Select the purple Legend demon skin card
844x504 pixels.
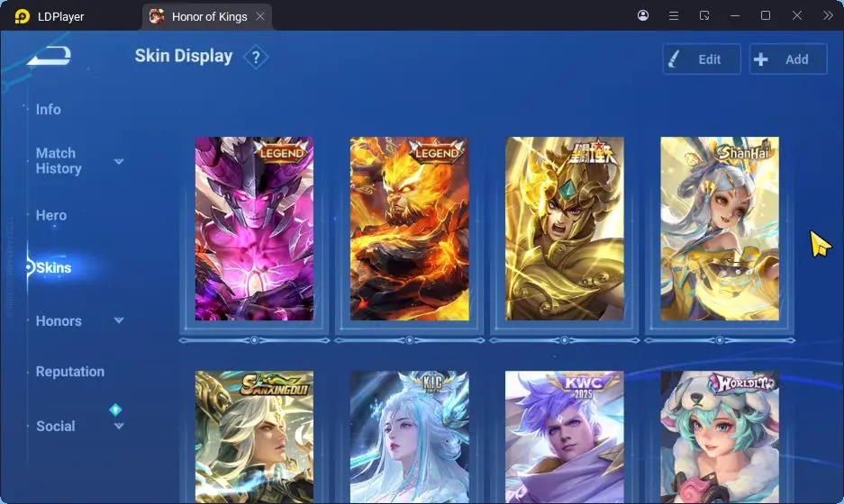[254, 229]
